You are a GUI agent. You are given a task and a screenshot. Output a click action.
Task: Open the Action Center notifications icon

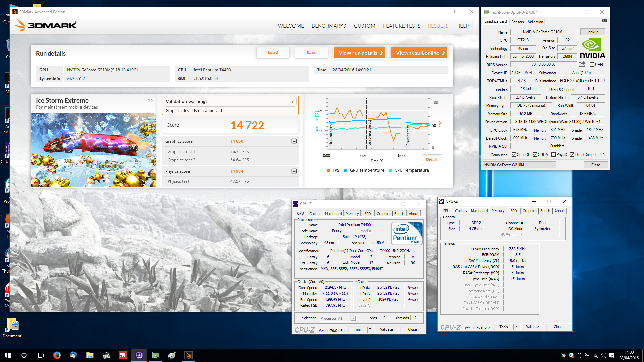coord(612,355)
